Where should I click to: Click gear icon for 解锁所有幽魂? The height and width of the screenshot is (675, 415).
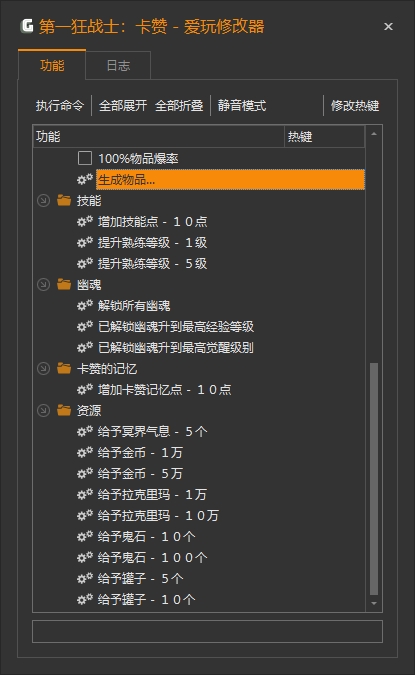click(x=85, y=306)
